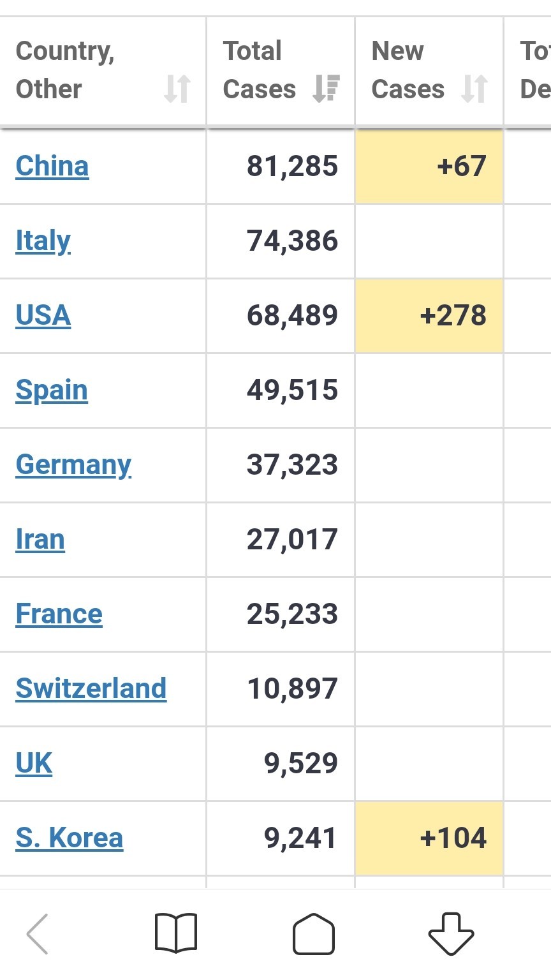Open the France country link
Viewport: 551px width, 980px height.
click(x=59, y=614)
